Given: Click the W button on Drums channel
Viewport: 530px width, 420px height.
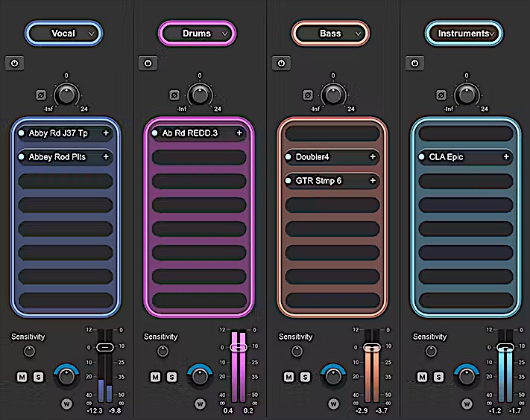Looking at the screenshot, I should tap(200, 404).
